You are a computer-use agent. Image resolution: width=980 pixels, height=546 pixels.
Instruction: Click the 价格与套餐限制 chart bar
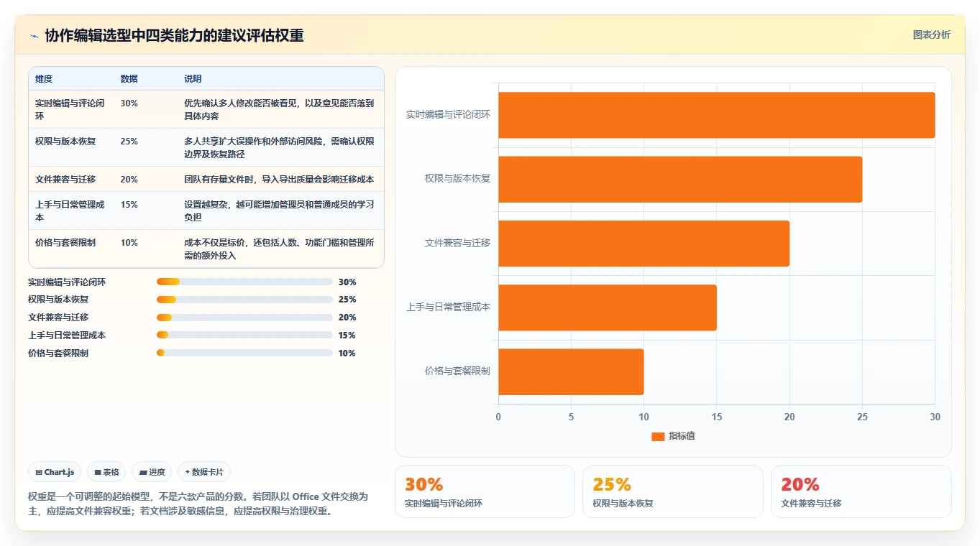click(571, 371)
